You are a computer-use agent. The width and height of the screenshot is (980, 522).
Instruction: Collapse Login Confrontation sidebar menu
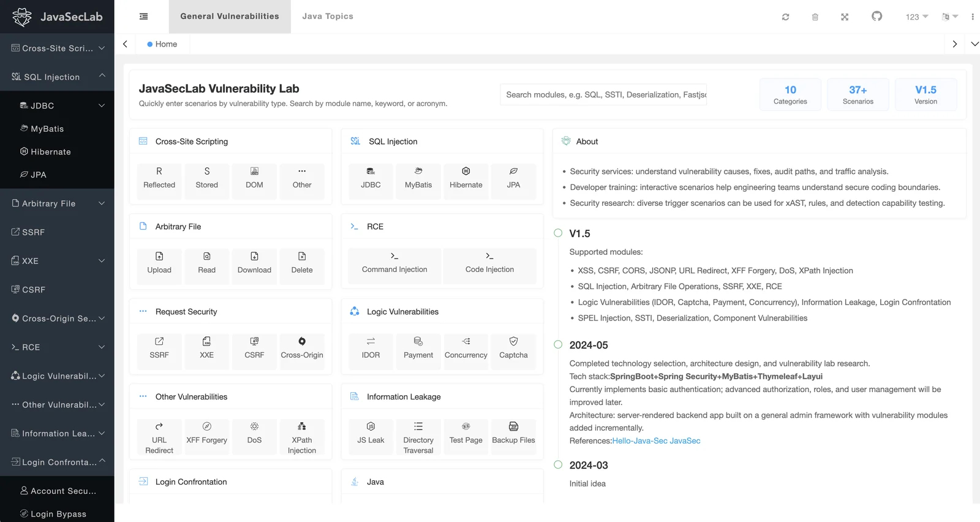tap(57, 462)
